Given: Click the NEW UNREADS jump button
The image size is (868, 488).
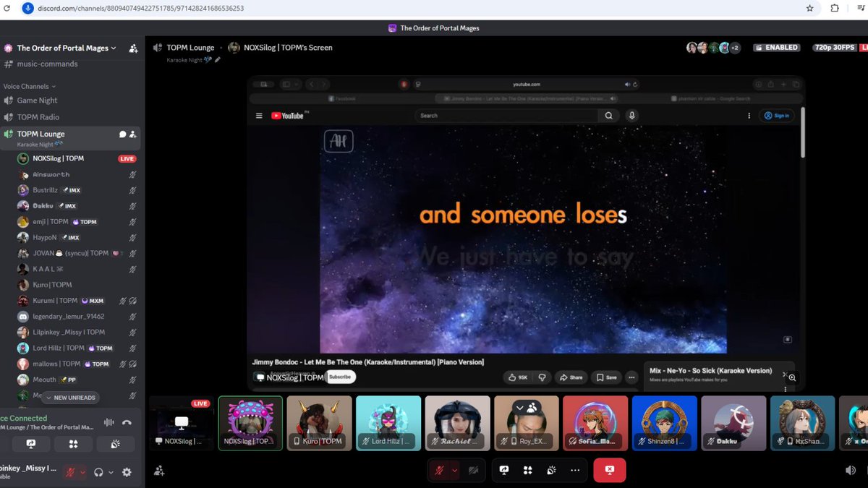Looking at the screenshot, I should tap(69, 398).
